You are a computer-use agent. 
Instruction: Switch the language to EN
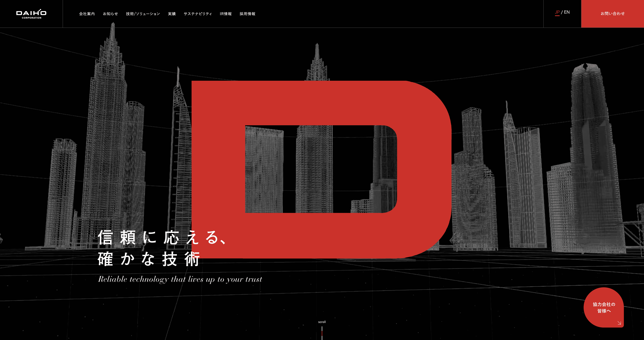point(567,12)
